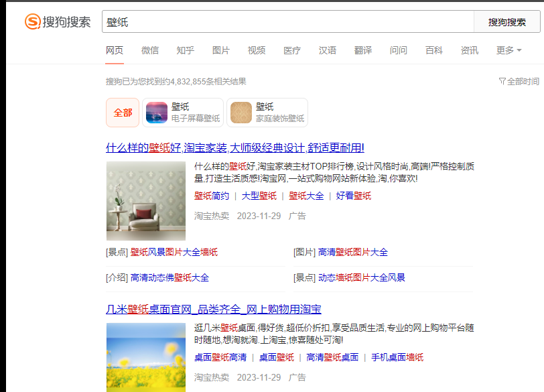Open the 好看壁纸 link

coord(354,196)
